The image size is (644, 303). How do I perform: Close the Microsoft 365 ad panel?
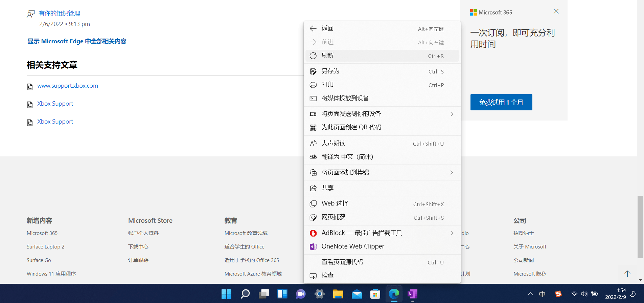click(x=556, y=12)
